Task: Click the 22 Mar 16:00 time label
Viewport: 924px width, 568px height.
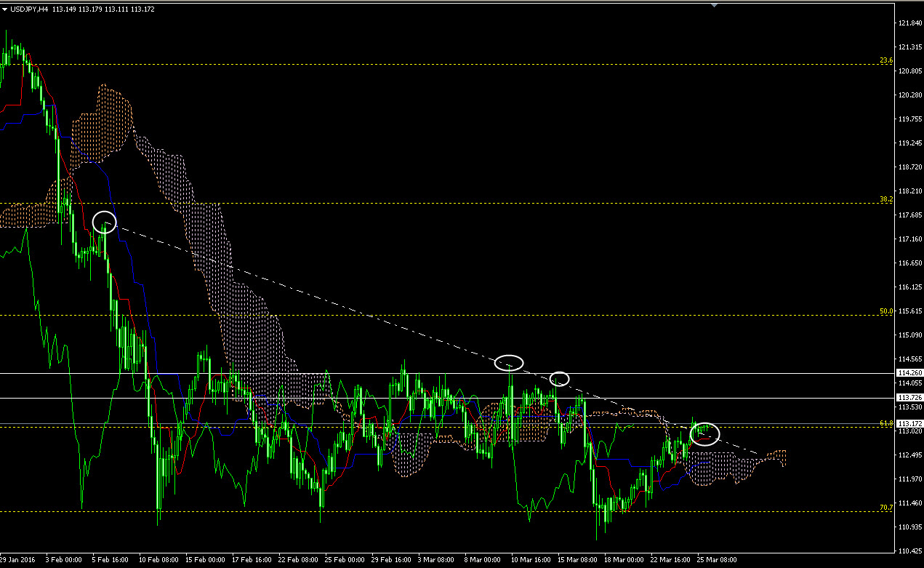Action: click(x=670, y=561)
